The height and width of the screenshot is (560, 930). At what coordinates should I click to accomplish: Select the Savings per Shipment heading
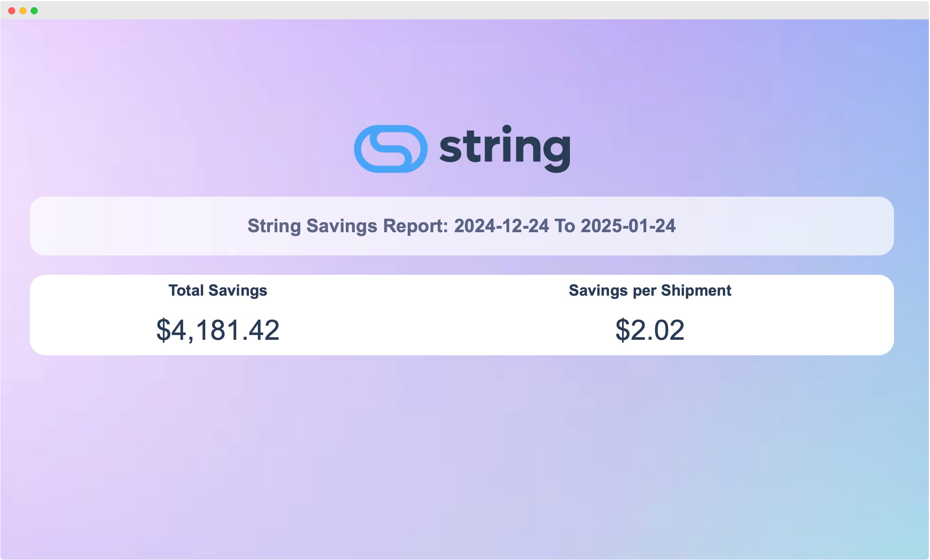(x=650, y=291)
